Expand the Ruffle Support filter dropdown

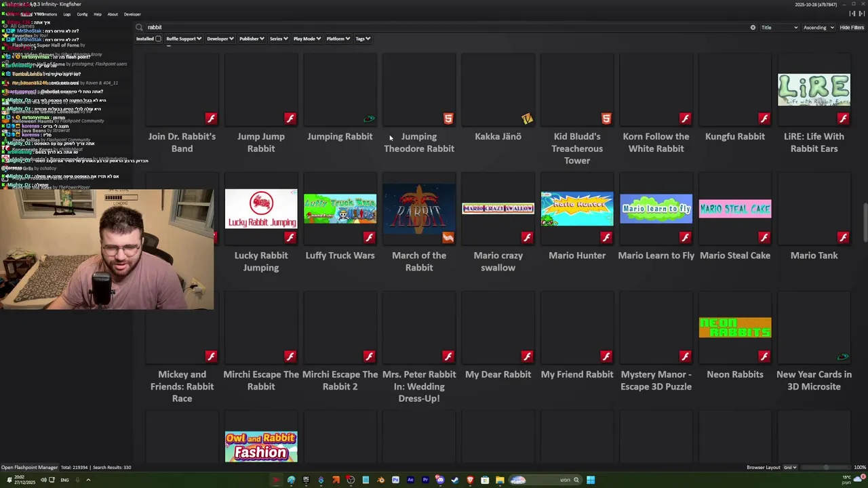(x=184, y=39)
